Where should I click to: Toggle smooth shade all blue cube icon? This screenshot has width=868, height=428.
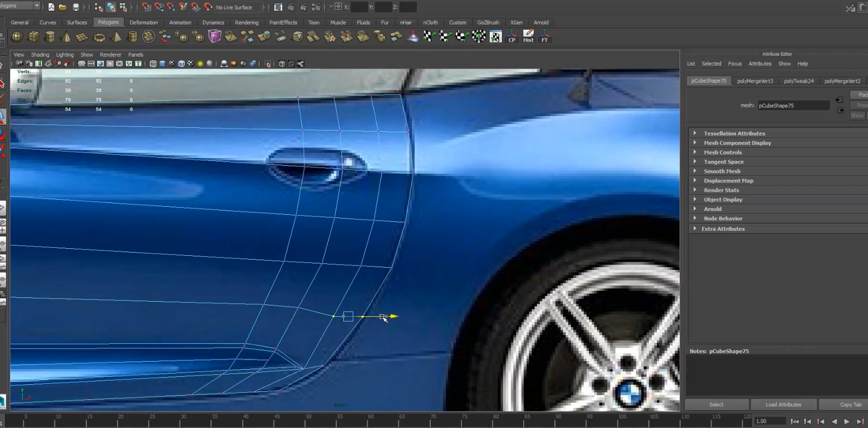pyautogui.click(x=162, y=64)
